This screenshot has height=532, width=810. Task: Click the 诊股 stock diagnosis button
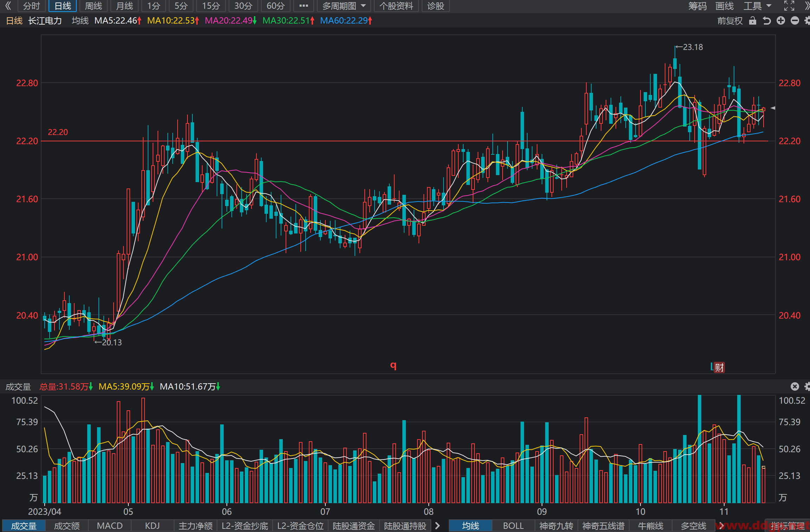tap(436, 6)
